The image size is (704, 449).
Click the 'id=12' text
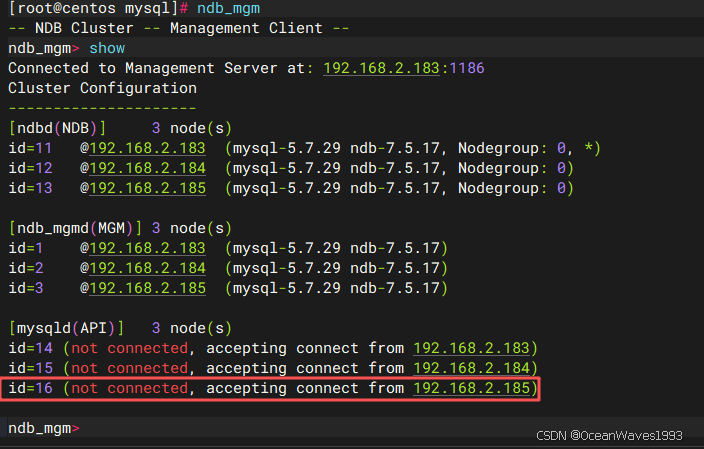click(x=30, y=168)
